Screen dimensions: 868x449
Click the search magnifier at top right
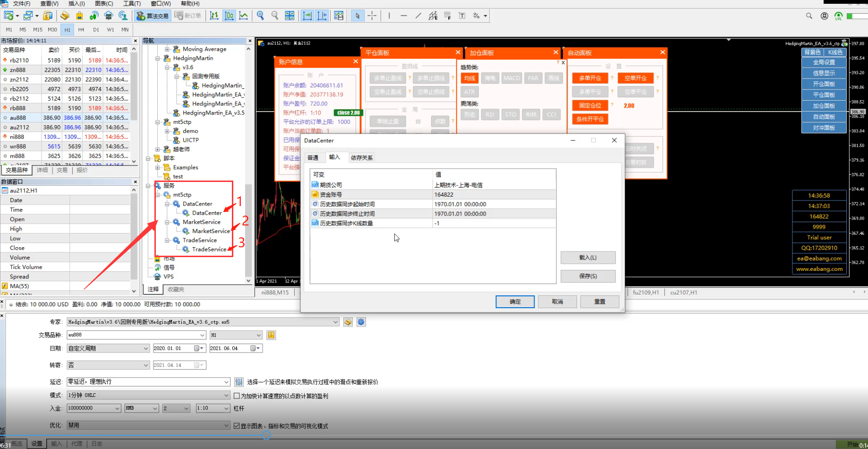coord(809,16)
